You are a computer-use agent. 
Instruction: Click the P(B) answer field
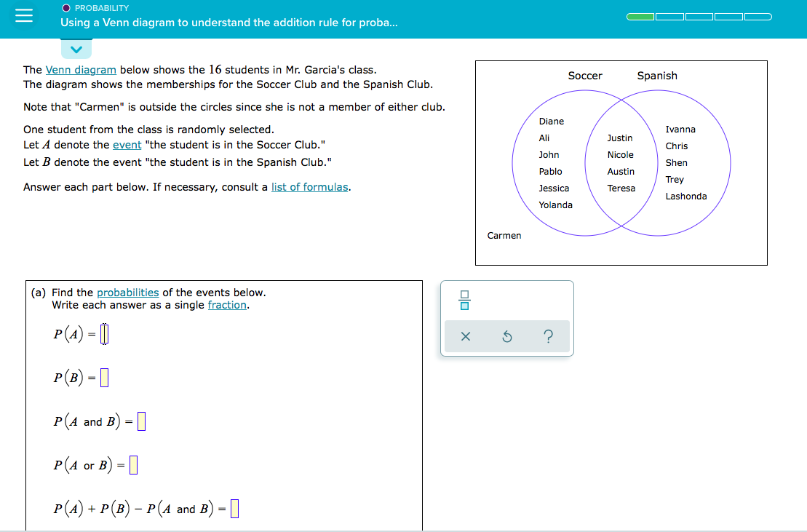pos(103,377)
